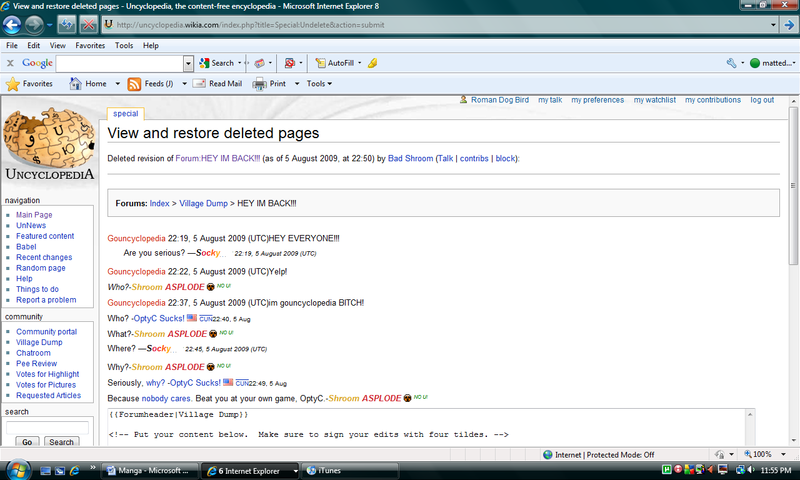The image size is (800, 480).
Task: Click the Stop loading red X icon
Action: pyautogui.click(x=88, y=24)
